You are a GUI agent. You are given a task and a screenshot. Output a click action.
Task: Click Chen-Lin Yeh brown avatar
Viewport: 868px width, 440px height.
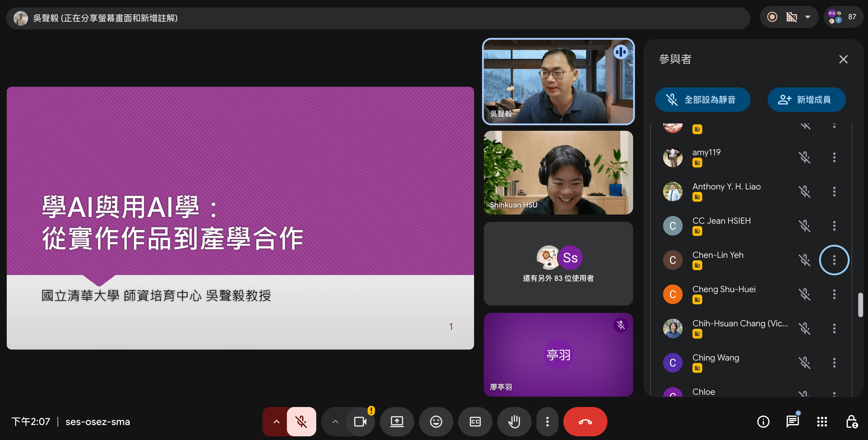coord(673,260)
